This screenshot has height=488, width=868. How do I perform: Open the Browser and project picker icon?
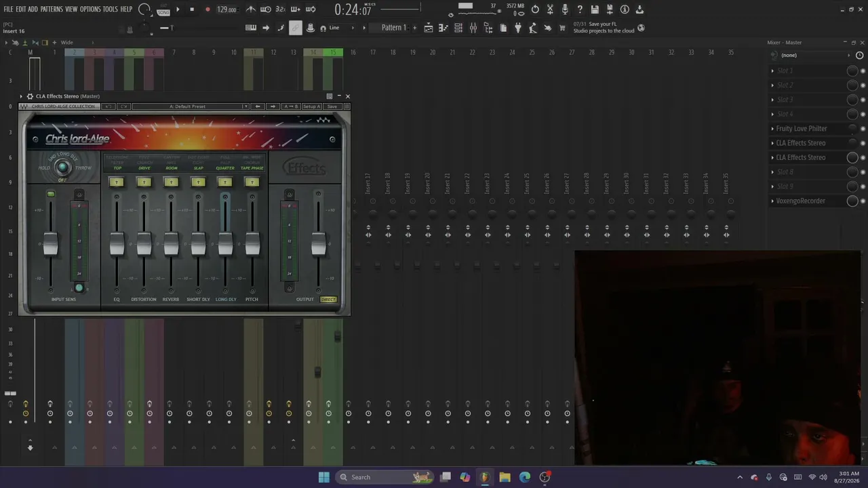click(488, 28)
